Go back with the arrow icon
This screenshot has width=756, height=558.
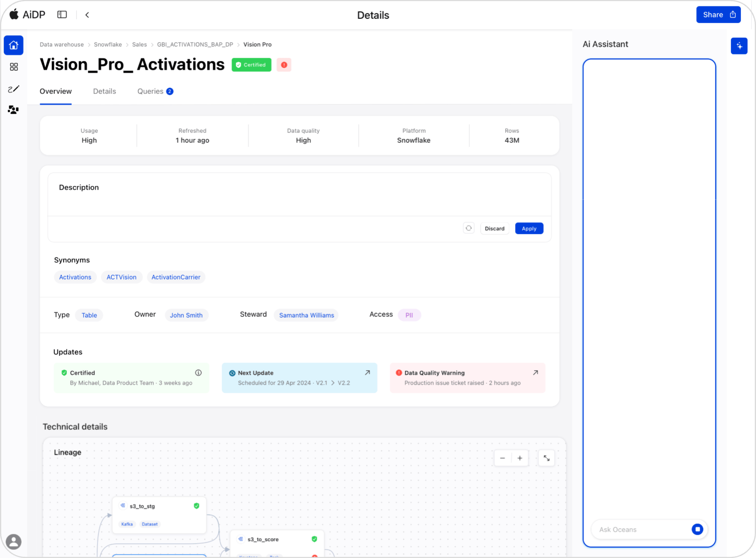pyautogui.click(x=87, y=15)
